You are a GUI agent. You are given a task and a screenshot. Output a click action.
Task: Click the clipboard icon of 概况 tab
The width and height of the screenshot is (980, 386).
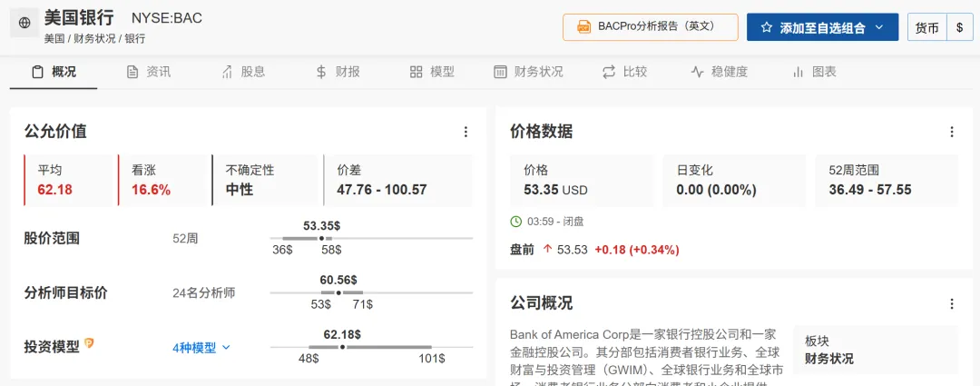(37, 72)
